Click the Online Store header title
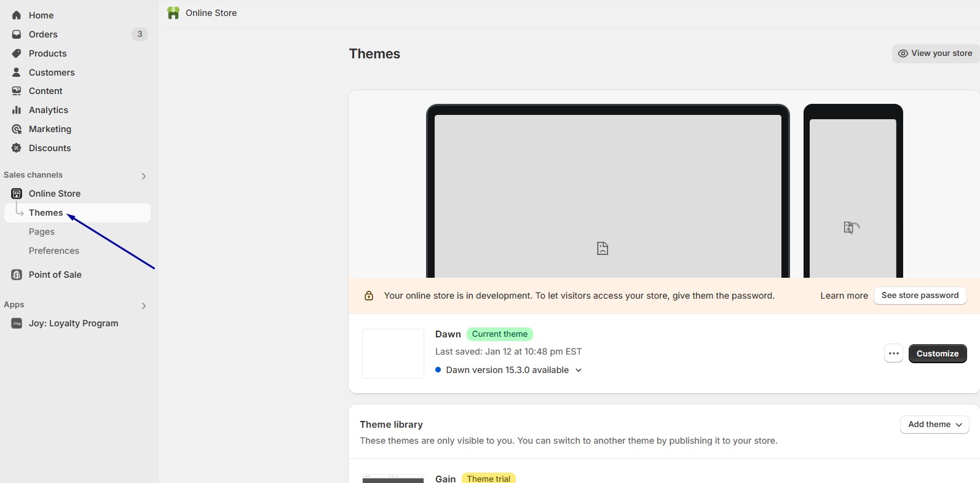 click(x=211, y=13)
